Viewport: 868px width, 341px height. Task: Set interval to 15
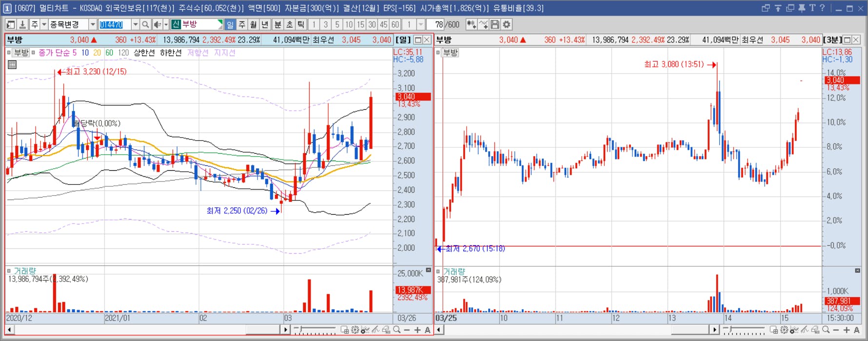[x=361, y=24]
